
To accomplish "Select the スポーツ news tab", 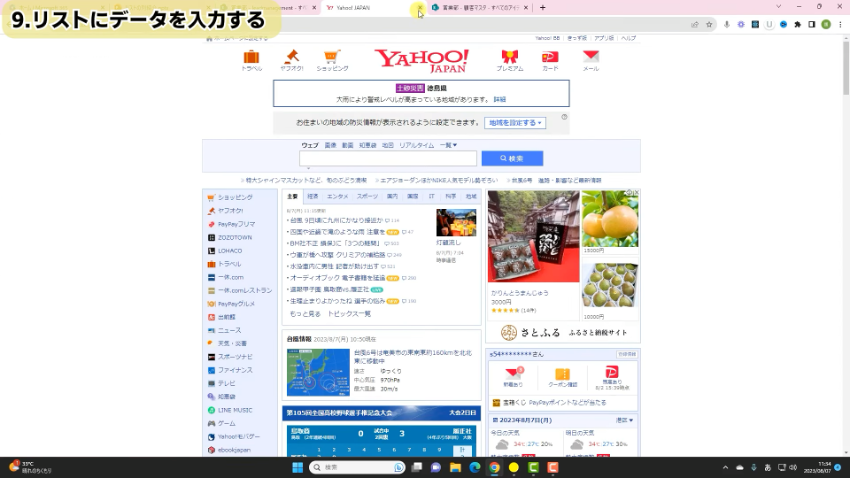I will point(367,197).
